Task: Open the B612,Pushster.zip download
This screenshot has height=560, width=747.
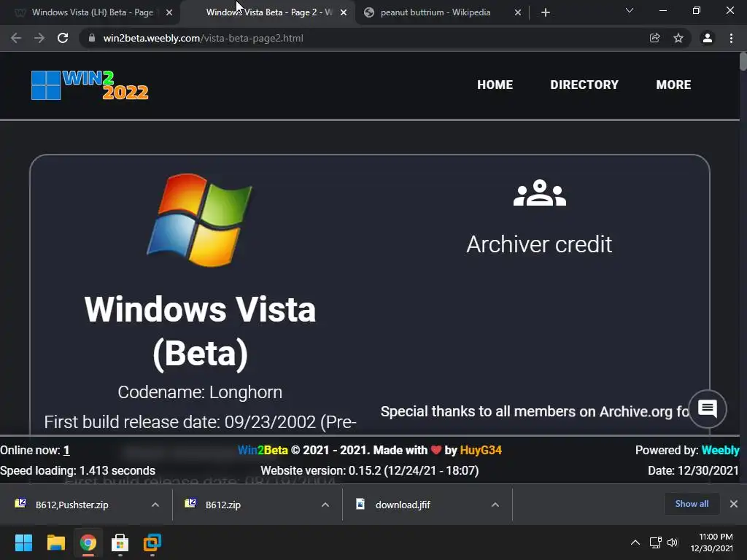Action: coord(71,505)
